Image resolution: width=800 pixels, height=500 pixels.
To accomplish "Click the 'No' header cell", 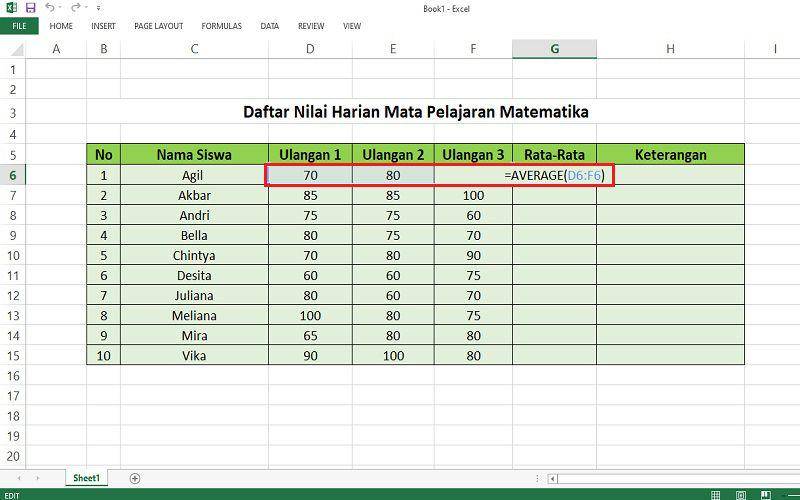I will 104,155.
